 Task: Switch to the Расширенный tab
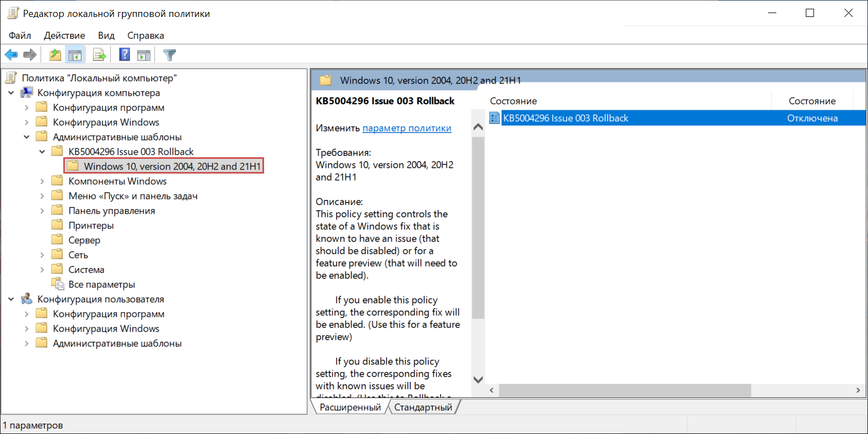pyautogui.click(x=350, y=407)
